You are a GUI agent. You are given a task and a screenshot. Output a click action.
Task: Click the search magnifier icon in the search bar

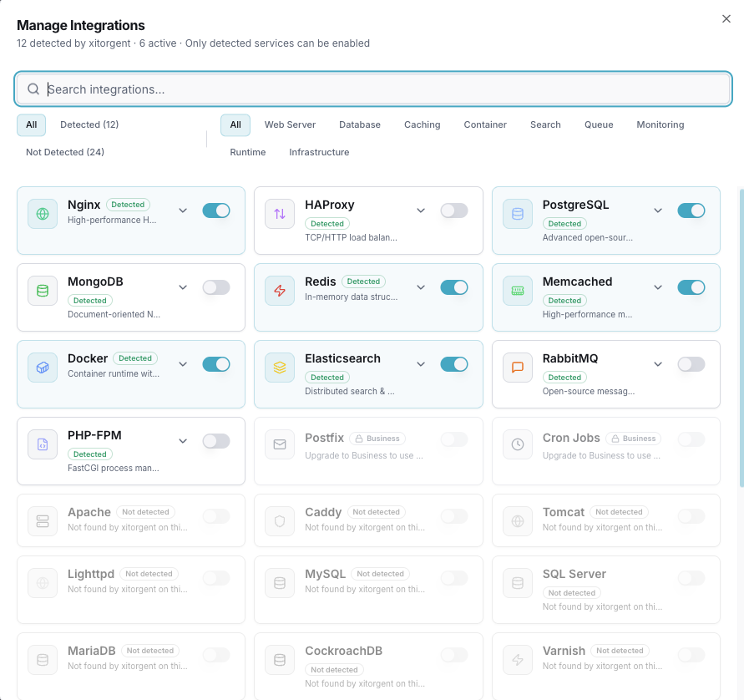click(x=33, y=88)
